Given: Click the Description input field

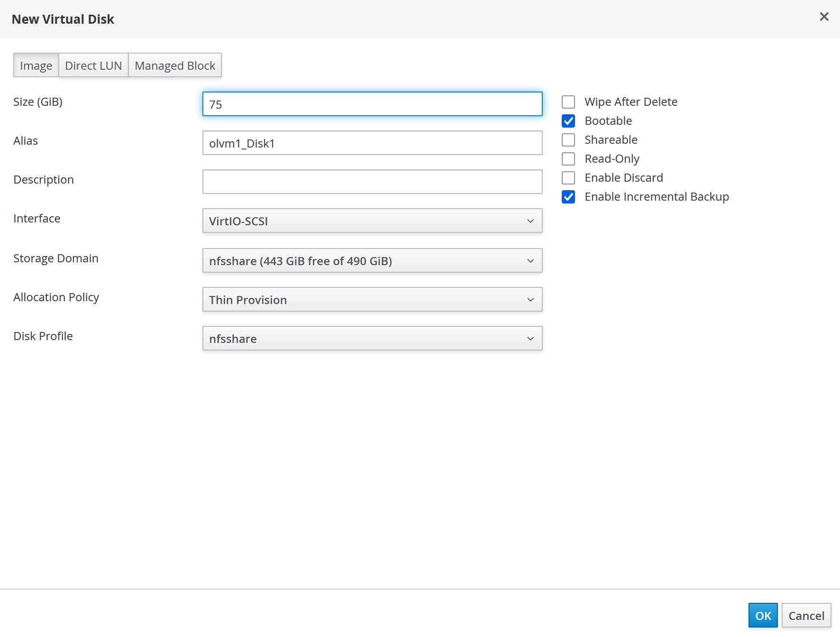Looking at the screenshot, I should coord(372,181).
